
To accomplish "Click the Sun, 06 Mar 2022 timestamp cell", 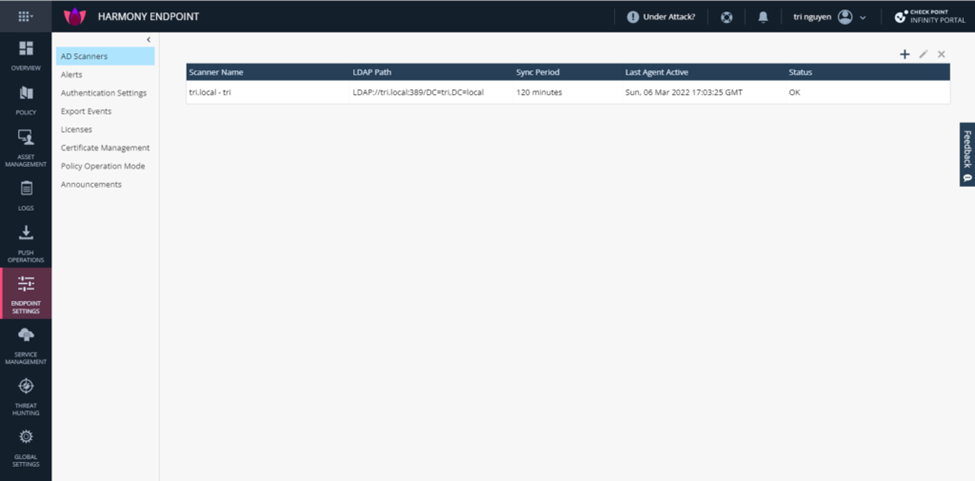I will (x=683, y=93).
